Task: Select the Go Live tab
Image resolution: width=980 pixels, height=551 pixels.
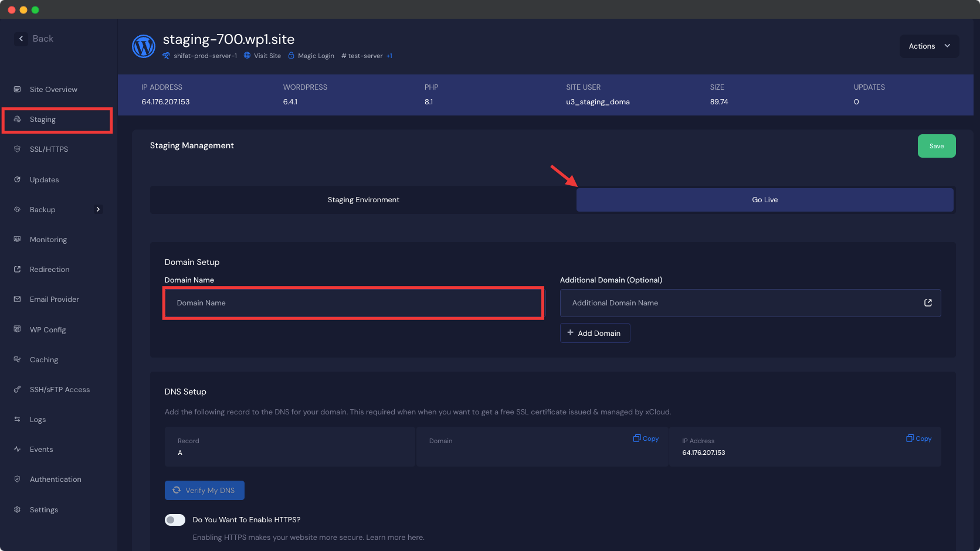Action: pyautogui.click(x=764, y=199)
